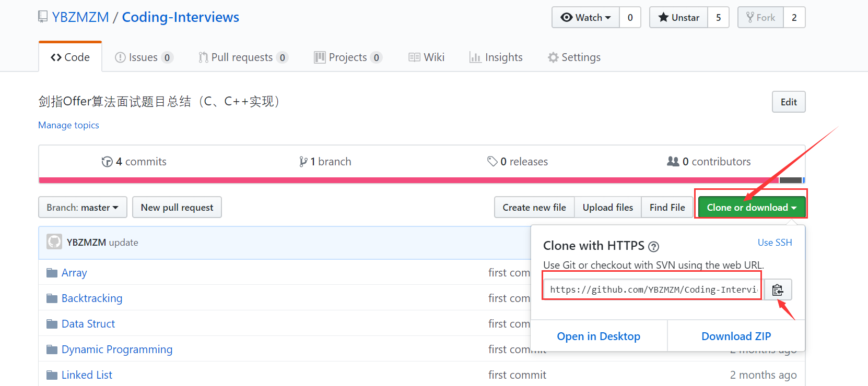Switch to the Settings tab
The image size is (868, 386).
574,57
